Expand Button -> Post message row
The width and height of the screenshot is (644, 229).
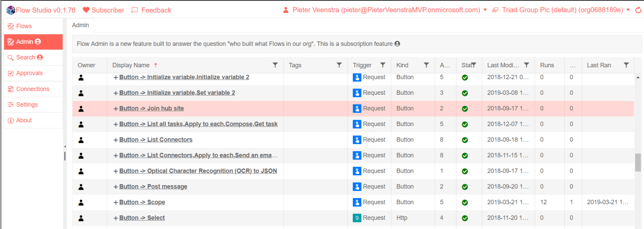(116, 187)
